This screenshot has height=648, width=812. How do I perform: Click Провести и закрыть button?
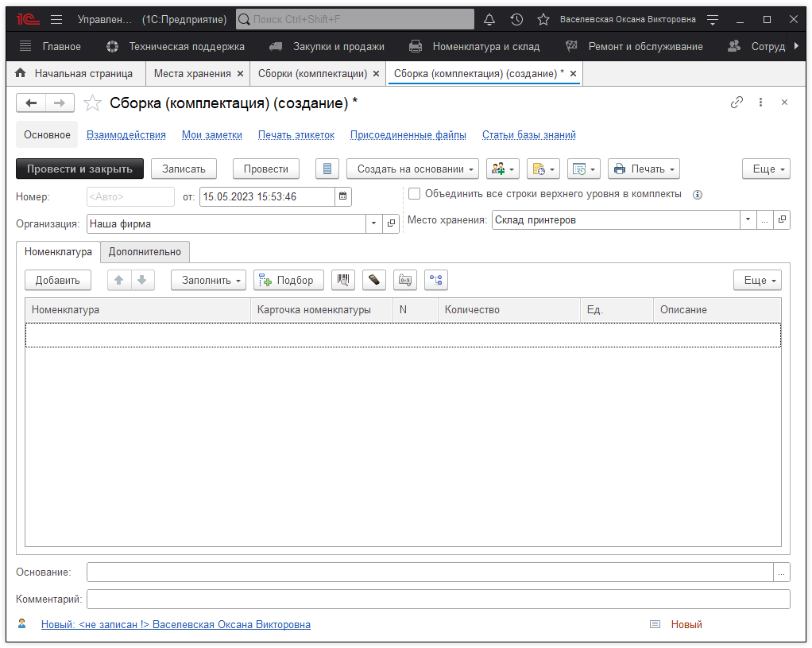[x=79, y=169]
